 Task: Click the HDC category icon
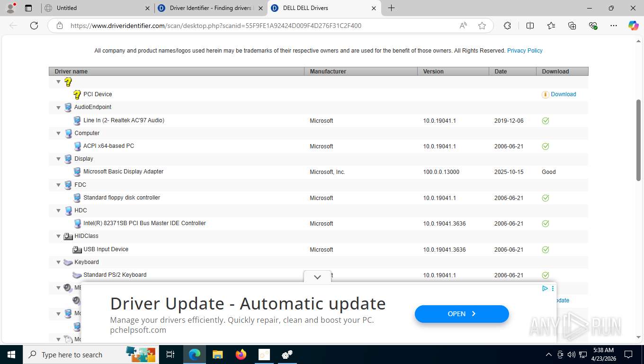(x=68, y=210)
